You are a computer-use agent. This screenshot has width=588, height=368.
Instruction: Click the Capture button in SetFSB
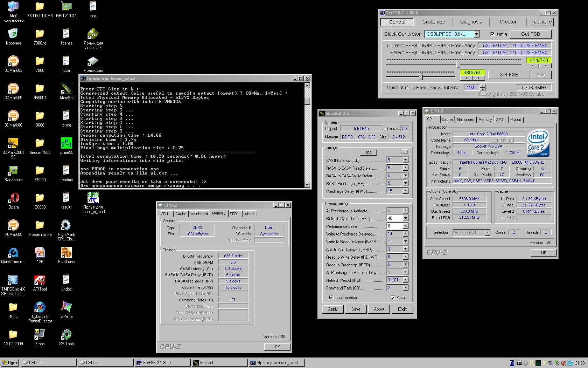(542, 22)
